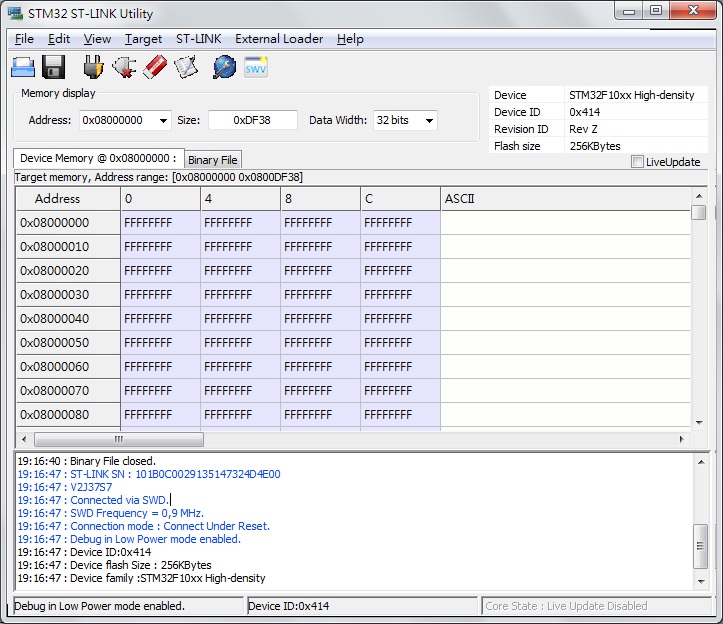Image resolution: width=723 pixels, height=624 pixels.
Task: Select the Address column header
Action: [68, 199]
